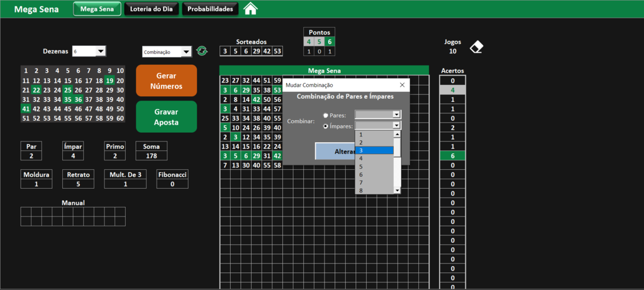
Task: Click the dropdown list scrollbar thumb
Action: [397, 147]
